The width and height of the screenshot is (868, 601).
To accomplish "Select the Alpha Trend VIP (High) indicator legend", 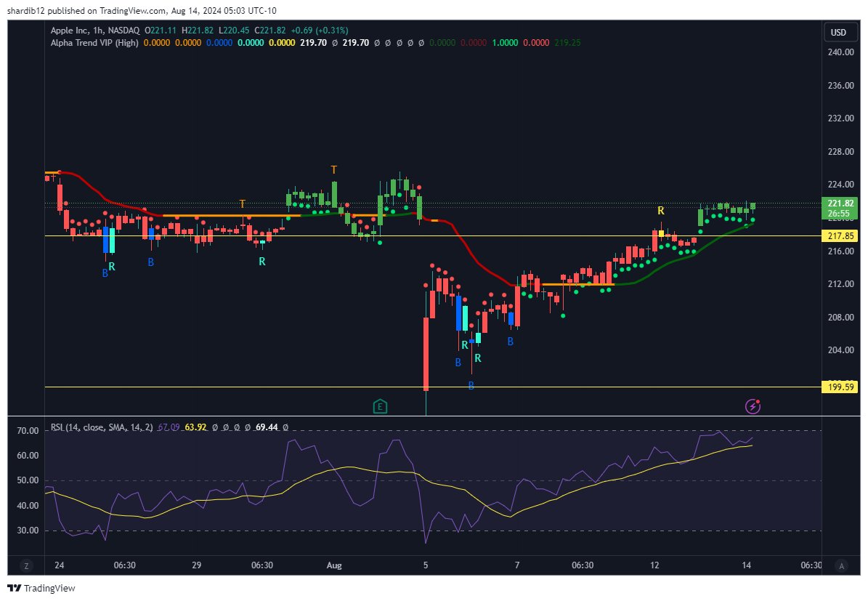I will [x=94, y=43].
